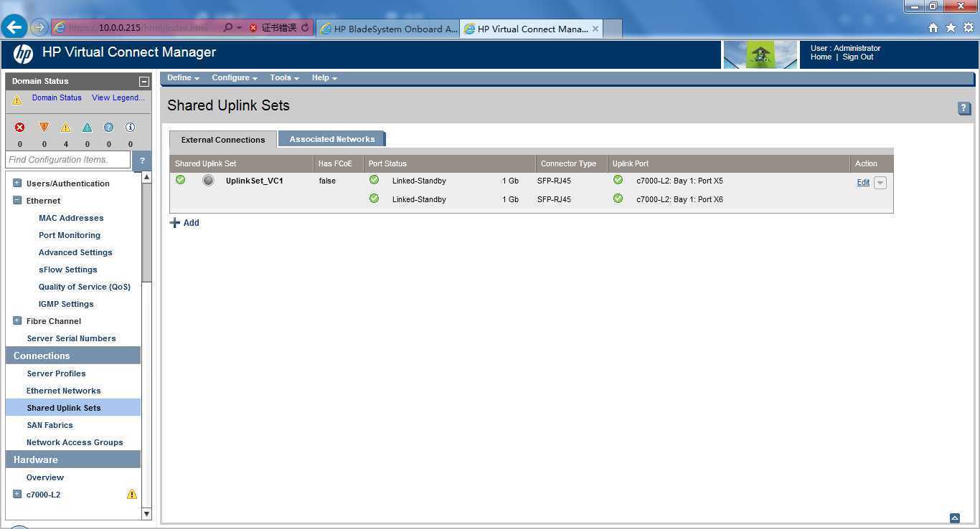
Task: Expand the c7000-L2 tree node
Action: pyautogui.click(x=17, y=494)
